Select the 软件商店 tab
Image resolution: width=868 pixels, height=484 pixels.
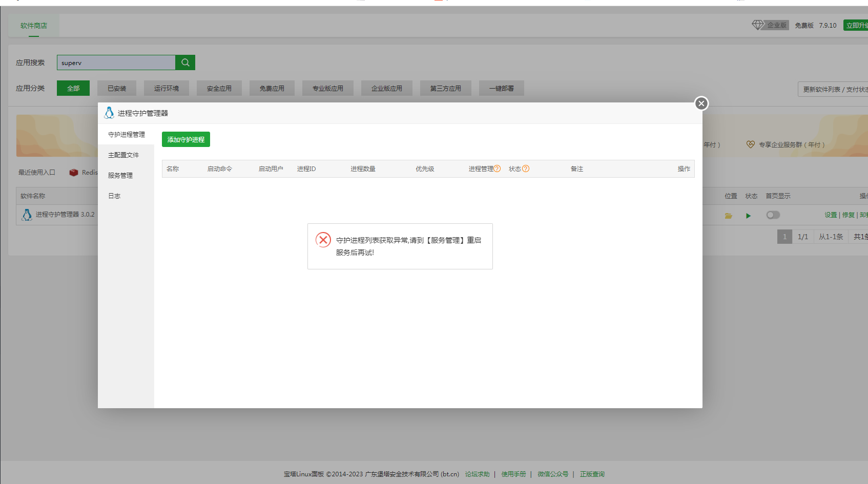click(34, 26)
